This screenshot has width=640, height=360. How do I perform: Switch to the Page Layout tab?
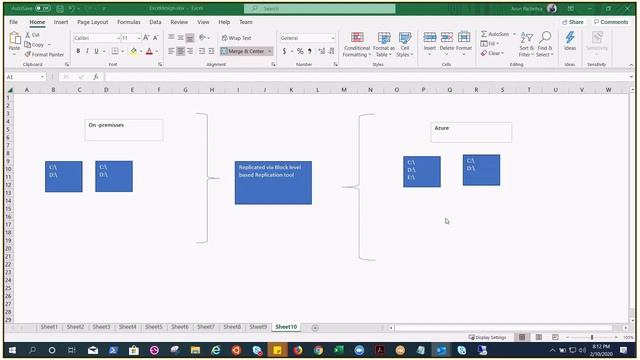pos(93,22)
